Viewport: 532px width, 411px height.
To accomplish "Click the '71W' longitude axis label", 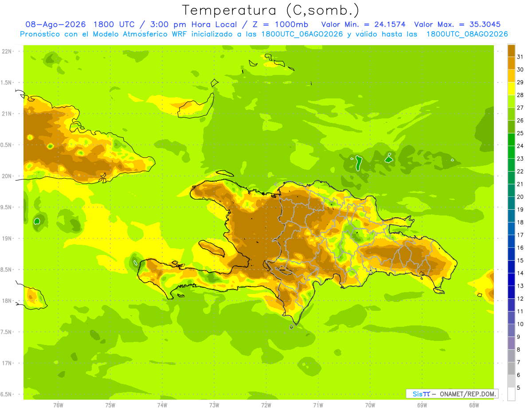I will tap(318, 405).
